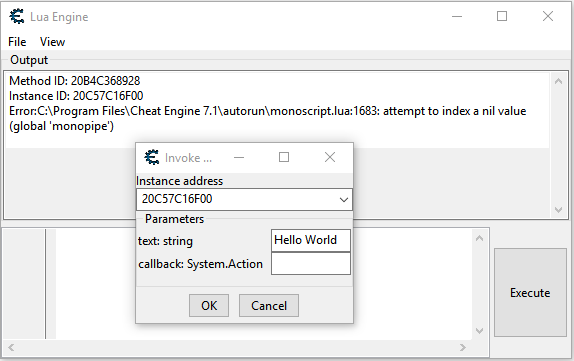Maximize the Lua Engine window
This screenshot has height=361, width=574.
(502, 16)
